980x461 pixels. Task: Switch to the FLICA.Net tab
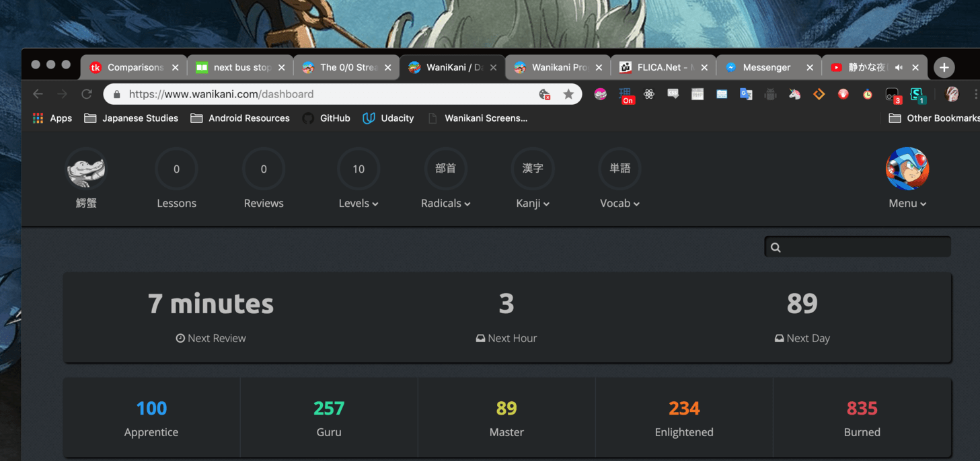[x=663, y=67]
